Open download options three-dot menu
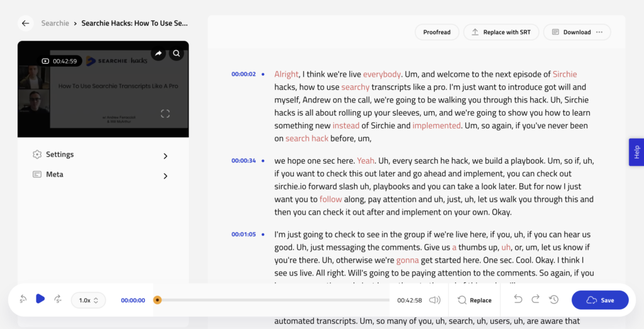This screenshot has width=644, height=329. tap(599, 32)
